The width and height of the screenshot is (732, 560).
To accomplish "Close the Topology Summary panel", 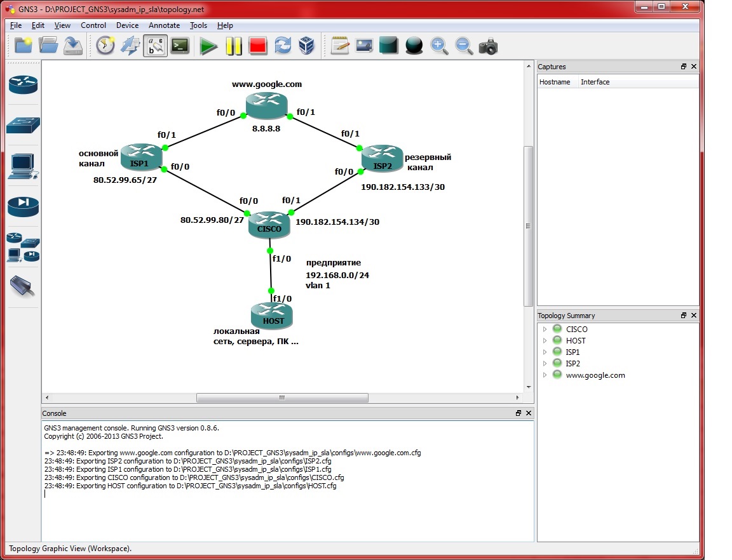I will coord(694,316).
